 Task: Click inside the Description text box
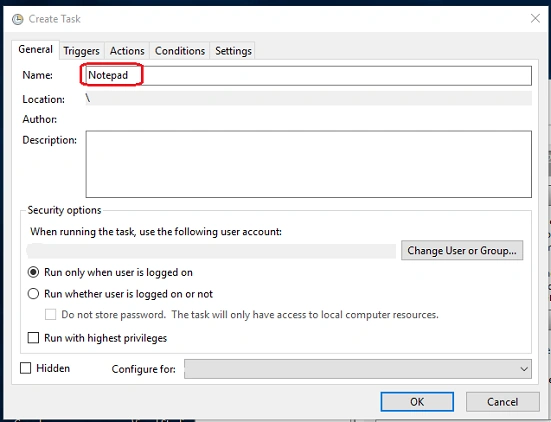pyautogui.click(x=309, y=164)
